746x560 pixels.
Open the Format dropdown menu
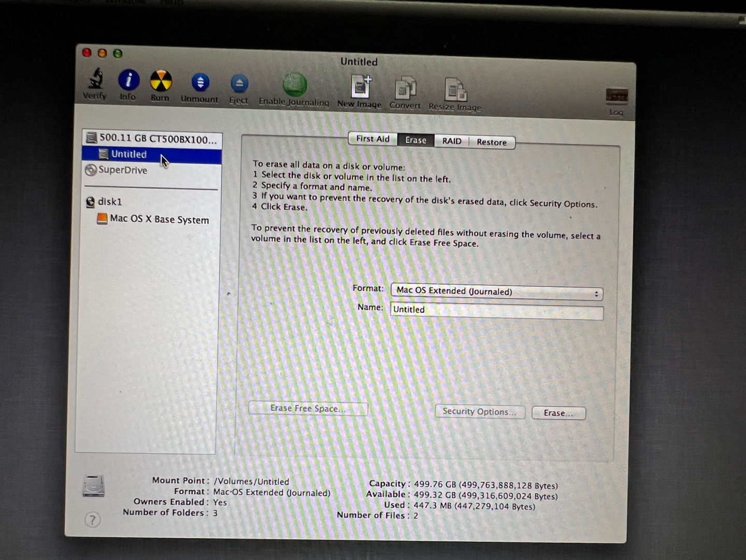pyautogui.click(x=496, y=292)
